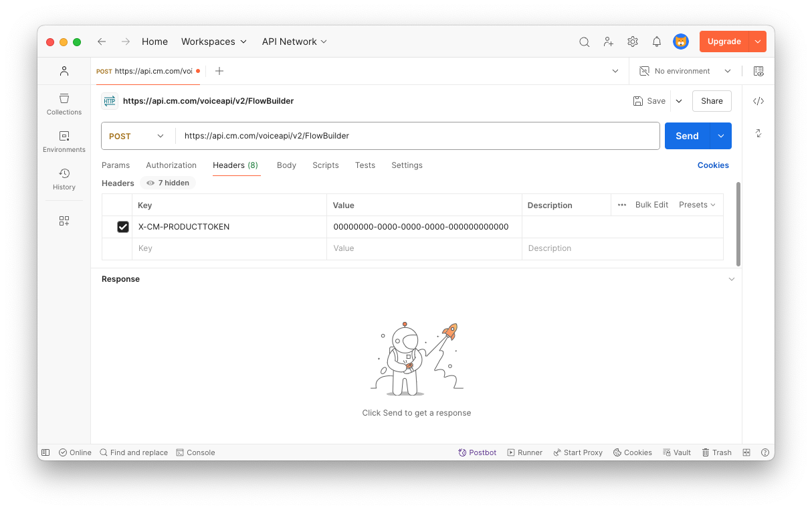
Task: Open Collections in the sidebar
Action: click(64, 104)
